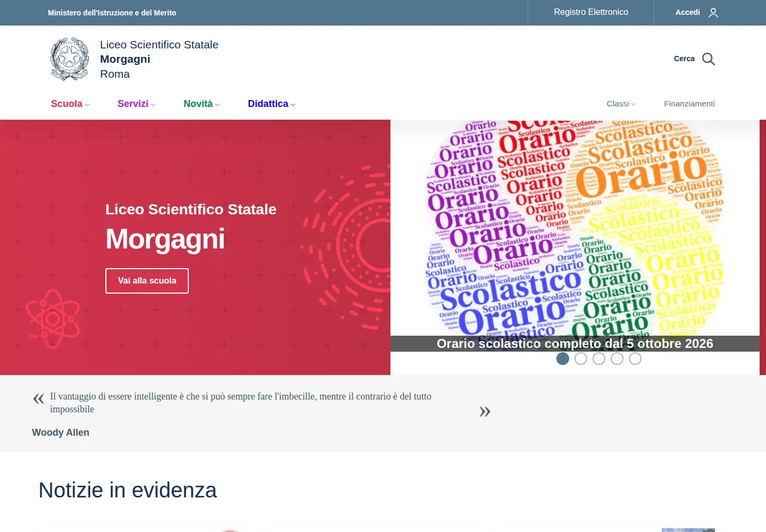
Task: Click the Woody Allen quote author
Action: tap(61, 433)
